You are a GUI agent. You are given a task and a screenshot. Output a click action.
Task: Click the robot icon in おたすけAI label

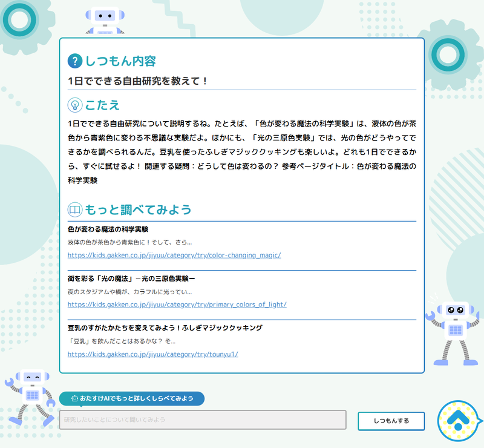point(74,398)
